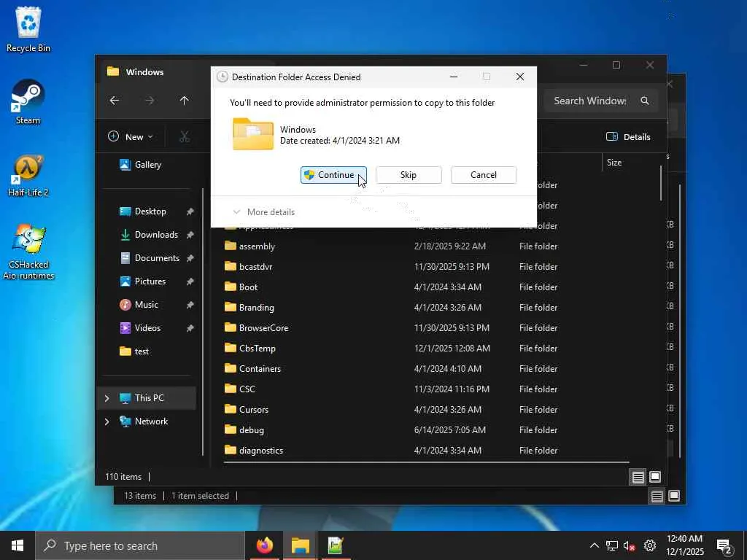
Task: Go up one folder level
Action: [185, 101]
